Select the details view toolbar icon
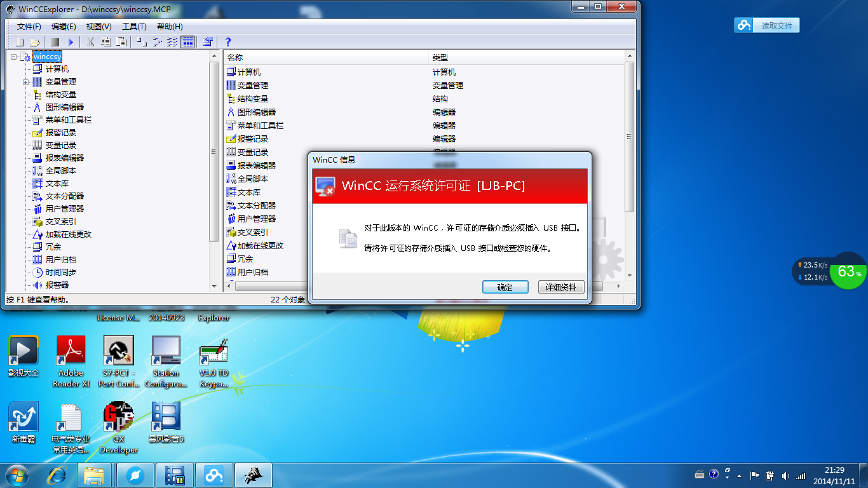 coord(187,42)
